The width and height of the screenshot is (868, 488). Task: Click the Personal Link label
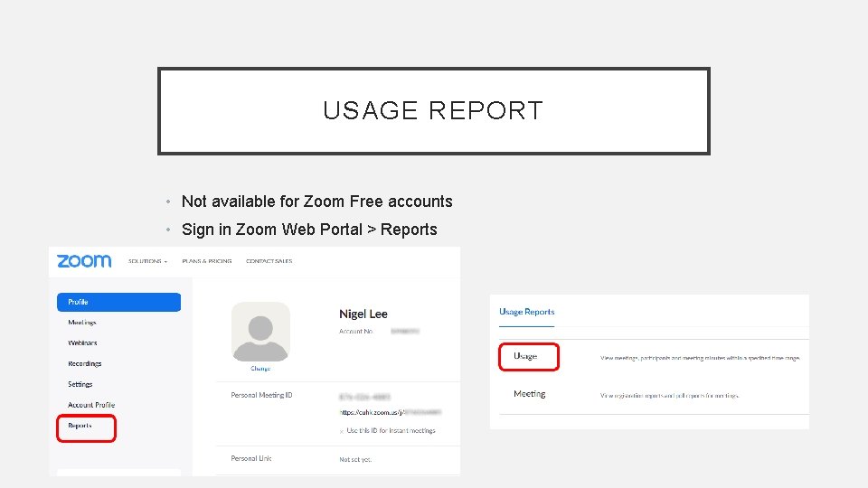[x=251, y=459]
